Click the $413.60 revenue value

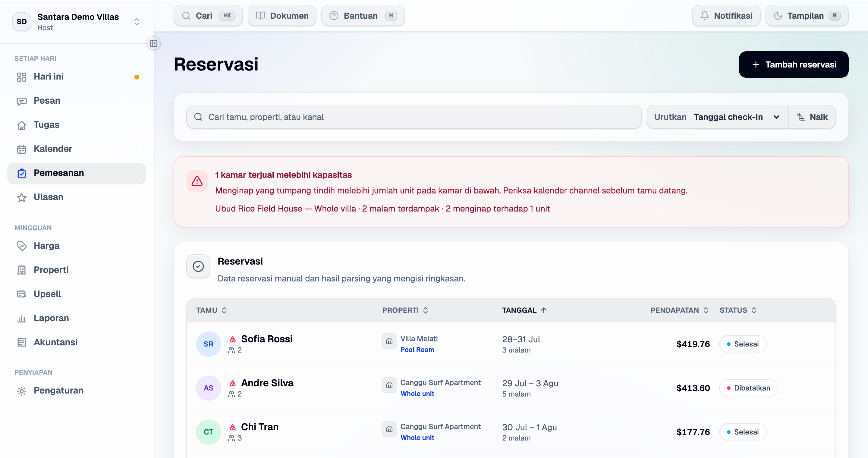(x=693, y=388)
